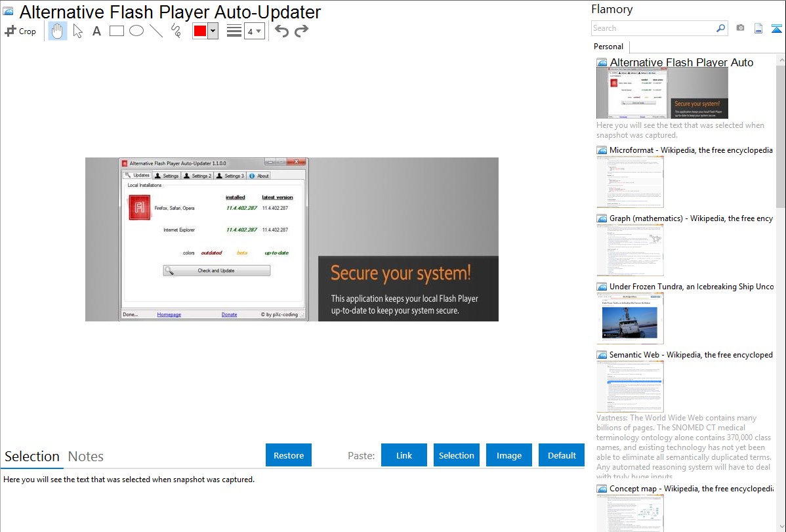This screenshot has height=532, width=786.
Task: Click the Selection paste button
Action: [x=456, y=455]
